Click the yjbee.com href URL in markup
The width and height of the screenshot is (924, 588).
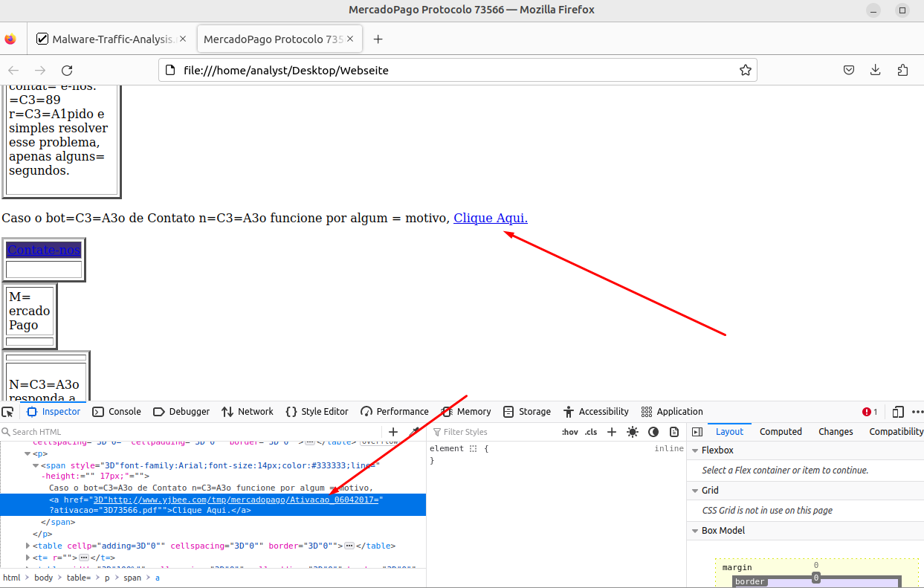pos(237,500)
